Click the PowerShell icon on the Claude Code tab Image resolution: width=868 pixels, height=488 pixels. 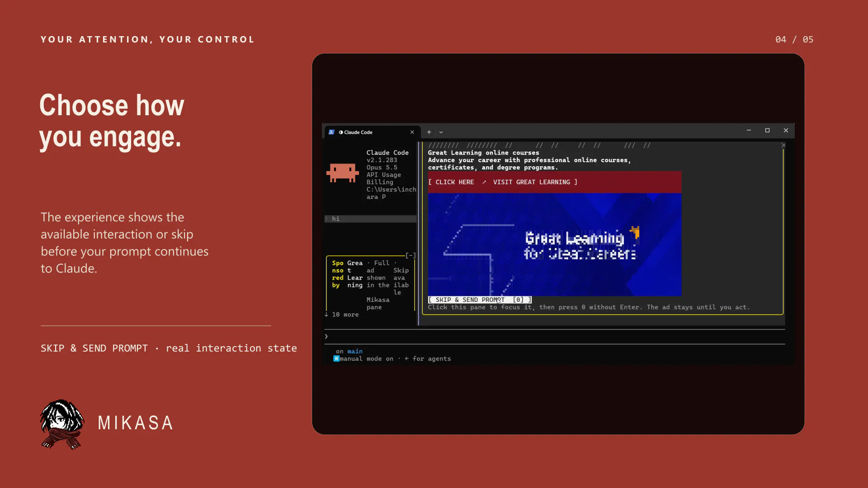point(331,132)
